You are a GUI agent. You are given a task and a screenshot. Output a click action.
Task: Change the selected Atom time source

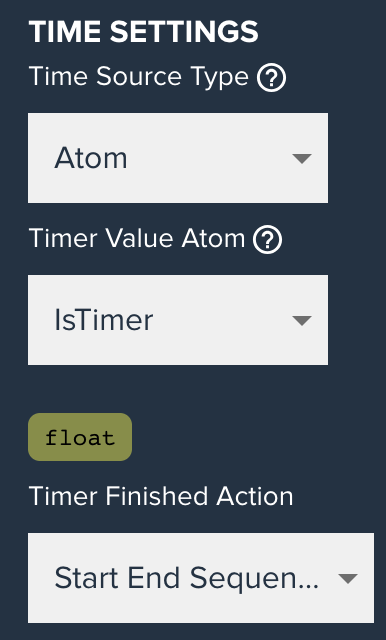tap(178, 158)
